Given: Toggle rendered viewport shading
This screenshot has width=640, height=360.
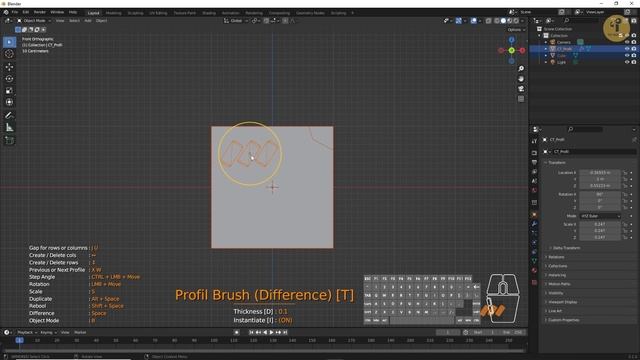Looking at the screenshot, I should click(516, 21).
